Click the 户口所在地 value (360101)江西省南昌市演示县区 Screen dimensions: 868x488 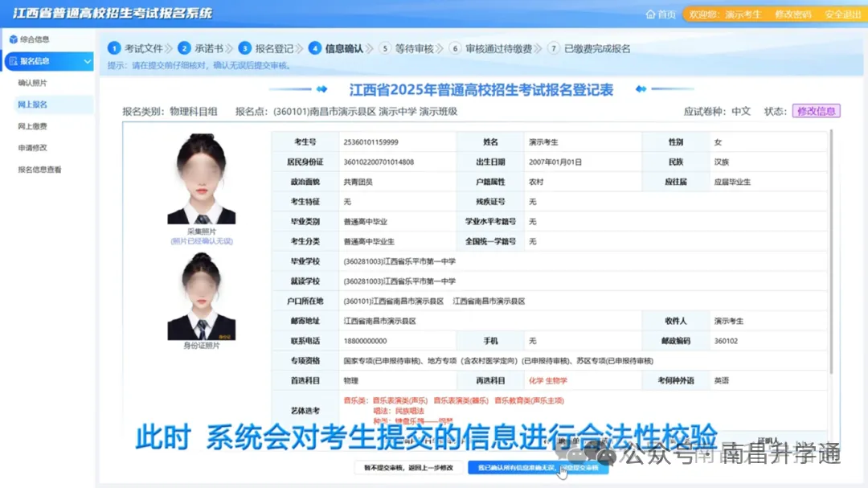tap(394, 301)
